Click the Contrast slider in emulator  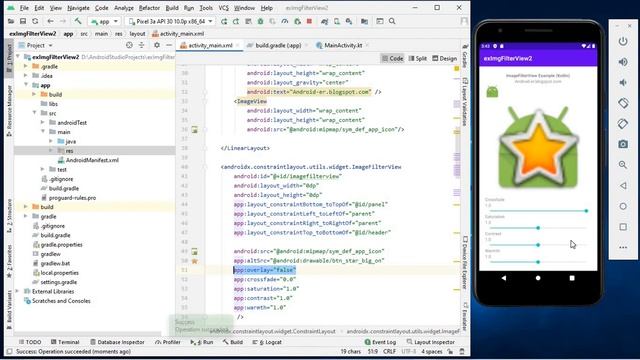coord(538,245)
